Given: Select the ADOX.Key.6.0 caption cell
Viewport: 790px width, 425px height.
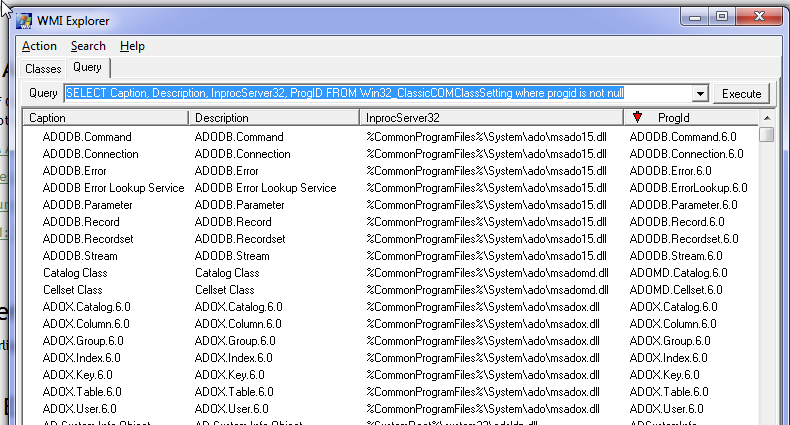Looking at the screenshot, I should tap(78, 375).
